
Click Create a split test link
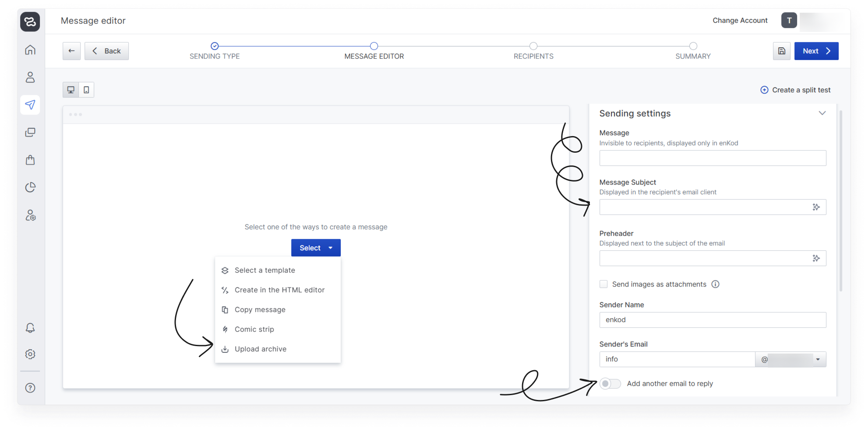pyautogui.click(x=795, y=90)
